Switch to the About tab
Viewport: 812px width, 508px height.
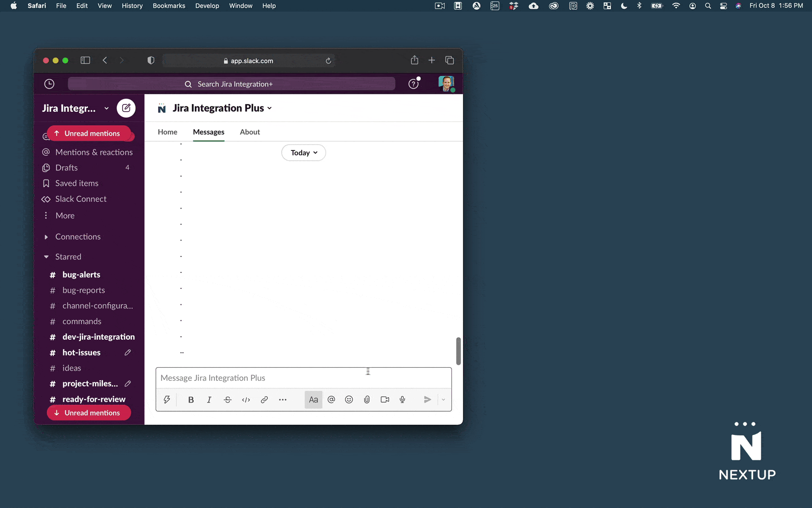pyautogui.click(x=250, y=132)
